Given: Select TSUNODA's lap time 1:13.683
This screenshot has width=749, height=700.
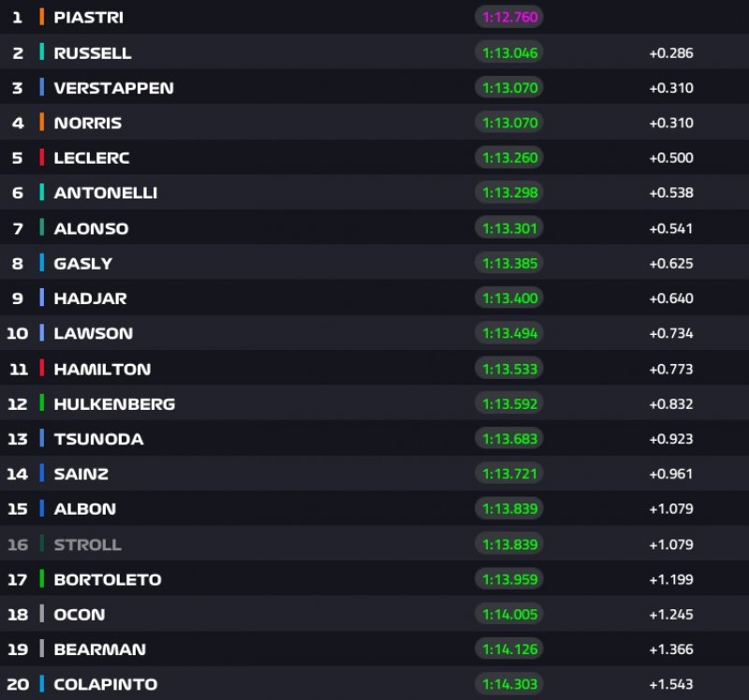Looking at the screenshot, I should 509,439.
